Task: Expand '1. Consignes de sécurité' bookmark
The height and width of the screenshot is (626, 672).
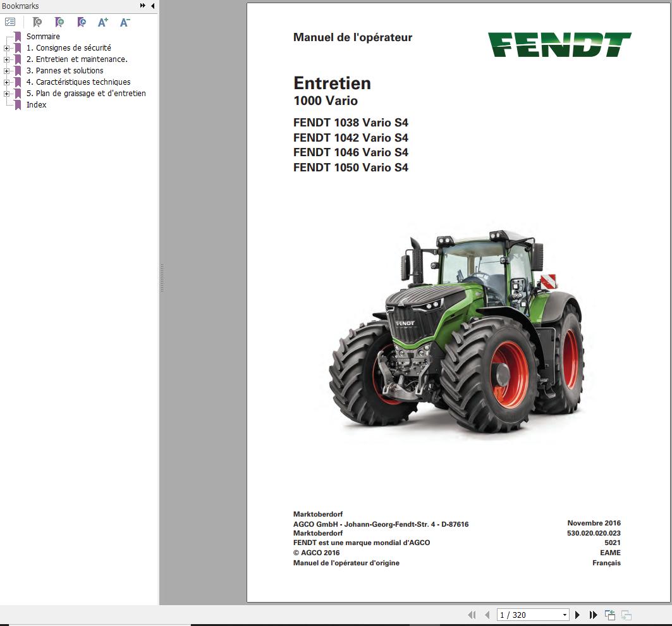Action: tap(6, 48)
